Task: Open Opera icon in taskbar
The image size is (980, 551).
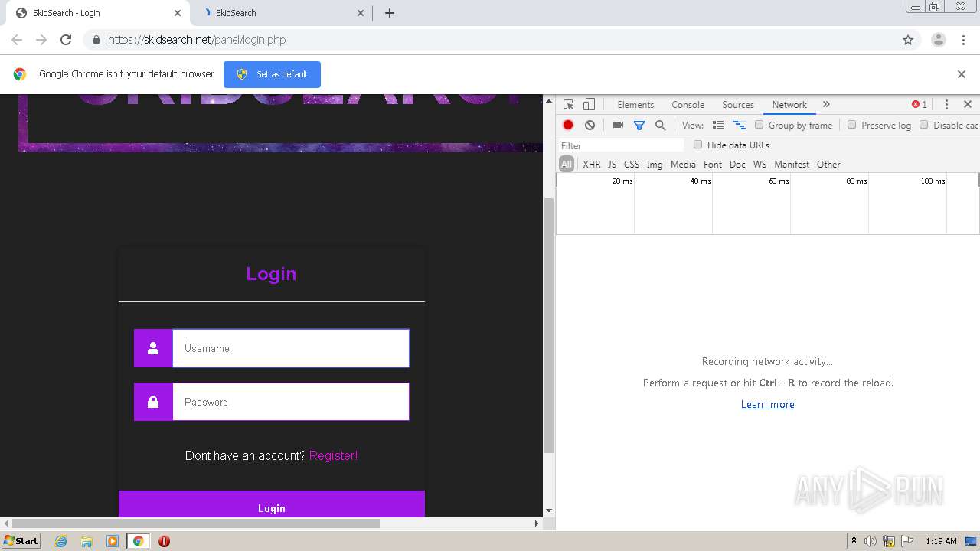Action: coord(164,541)
